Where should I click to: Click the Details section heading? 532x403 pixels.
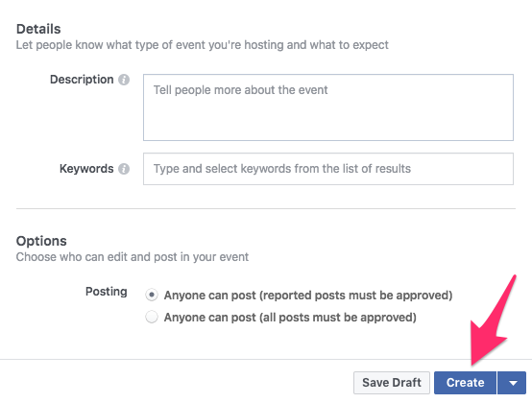click(38, 29)
